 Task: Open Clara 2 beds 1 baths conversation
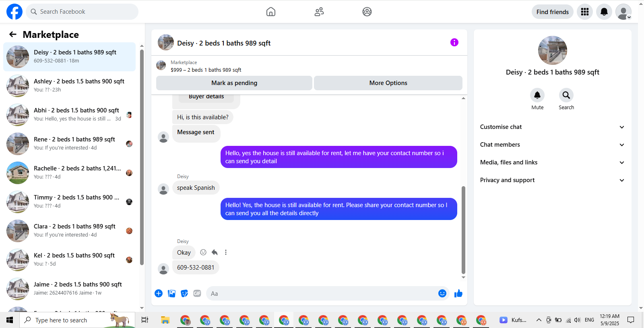coord(69,231)
